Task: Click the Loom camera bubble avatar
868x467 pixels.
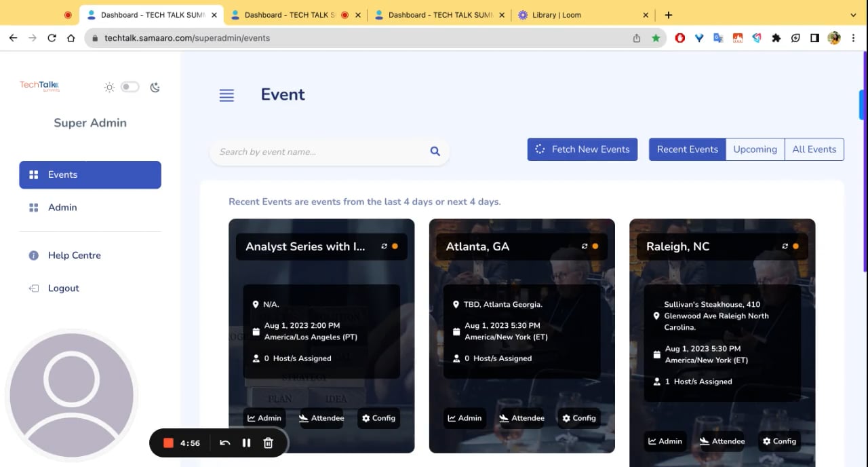Action: [71, 396]
